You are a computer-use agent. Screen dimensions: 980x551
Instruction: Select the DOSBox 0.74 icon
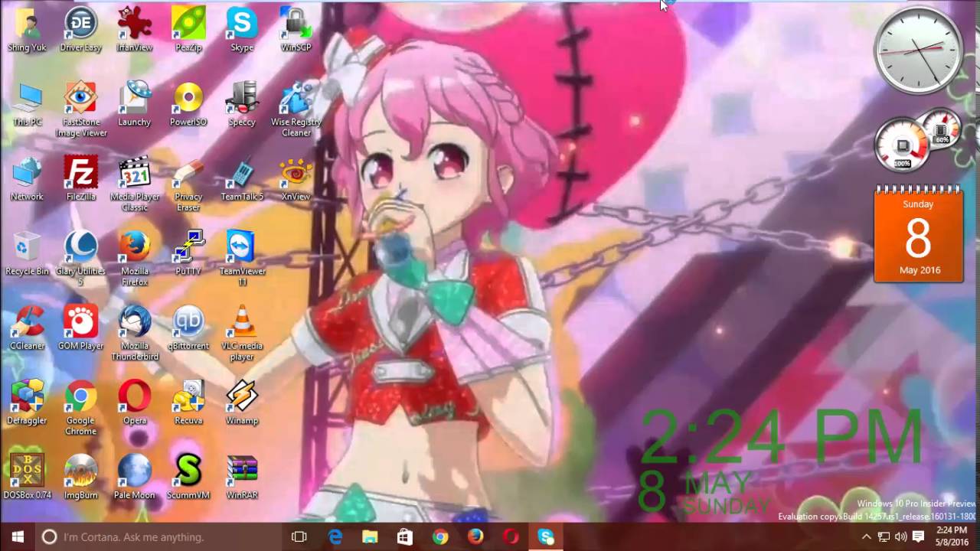coord(27,477)
